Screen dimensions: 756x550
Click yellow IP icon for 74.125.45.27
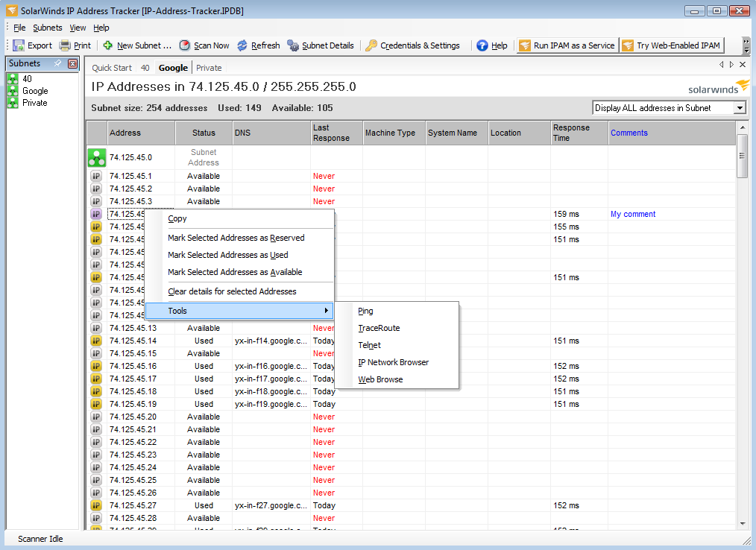click(96, 505)
